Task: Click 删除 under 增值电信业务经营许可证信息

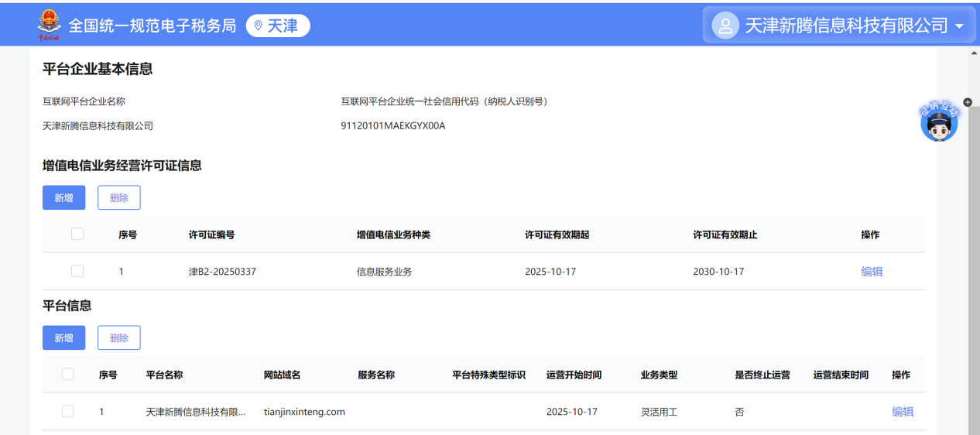Action: pyautogui.click(x=119, y=197)
